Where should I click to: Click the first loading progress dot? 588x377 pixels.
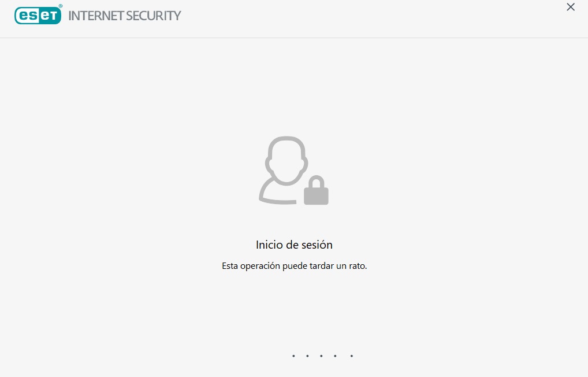coord(293,356)
